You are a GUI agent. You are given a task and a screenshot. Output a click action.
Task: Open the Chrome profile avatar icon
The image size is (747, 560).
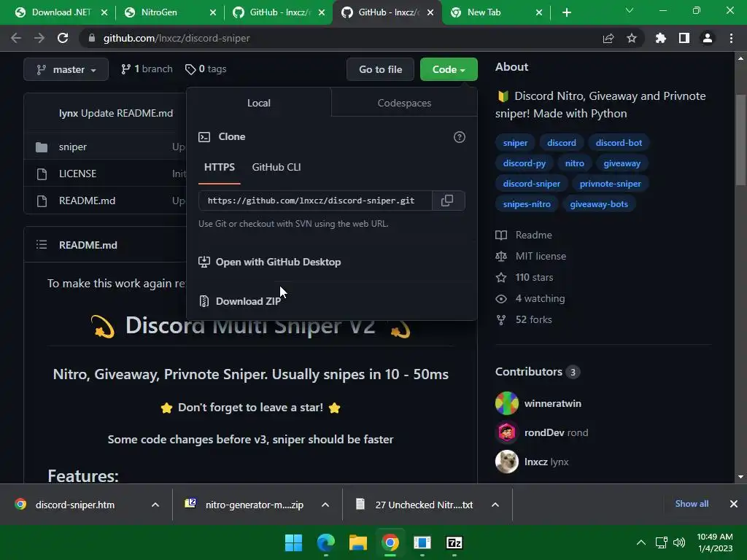coord(708,38)
